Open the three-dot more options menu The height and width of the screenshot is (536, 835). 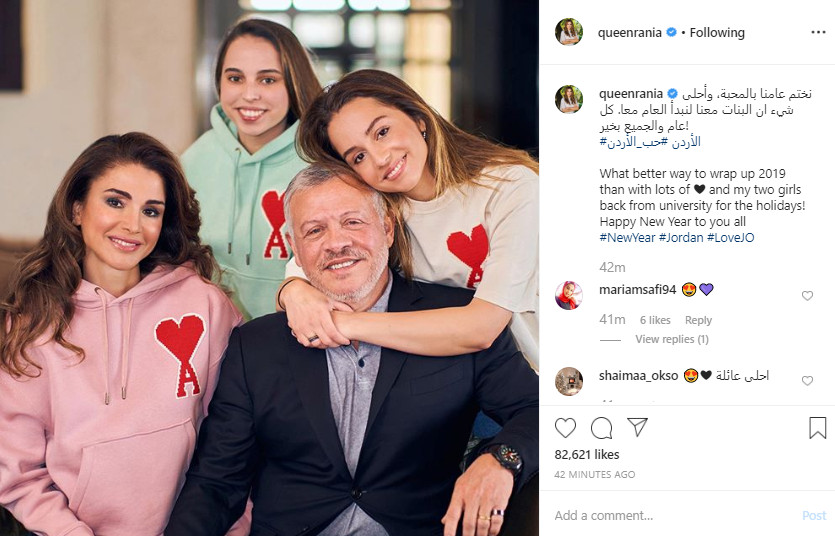818,32
